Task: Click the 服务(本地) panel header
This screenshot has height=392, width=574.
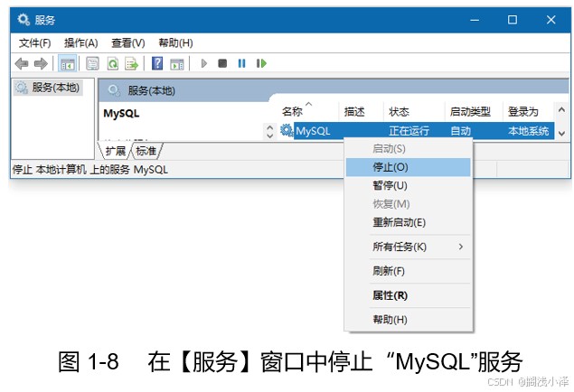Action: 151,90
